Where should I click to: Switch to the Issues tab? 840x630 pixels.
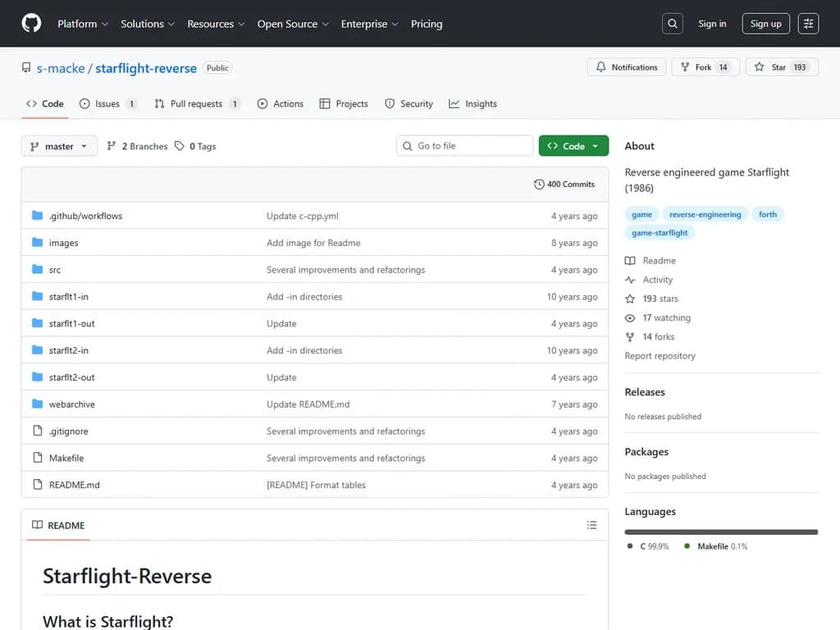(x=107, y=104)
